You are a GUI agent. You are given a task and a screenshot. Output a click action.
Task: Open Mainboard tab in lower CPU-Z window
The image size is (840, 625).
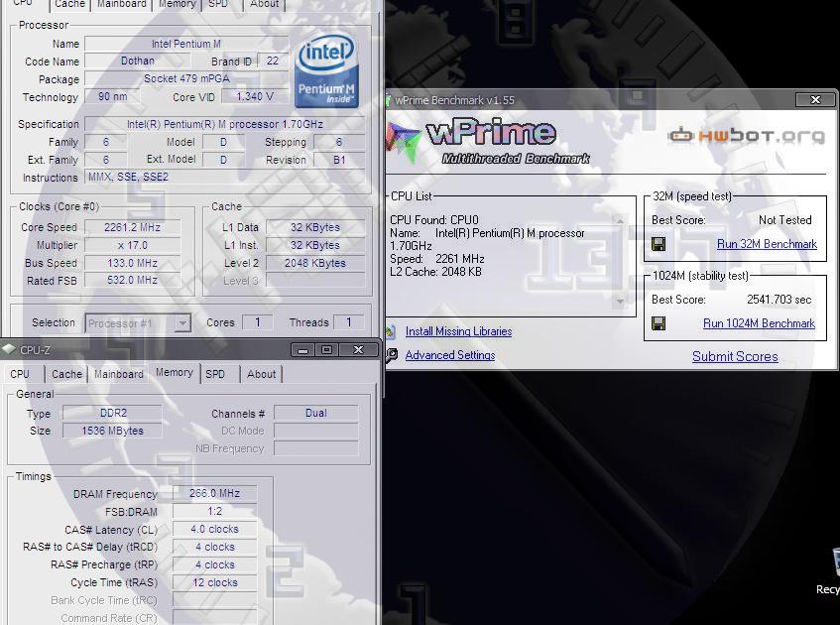click(119, 374)
